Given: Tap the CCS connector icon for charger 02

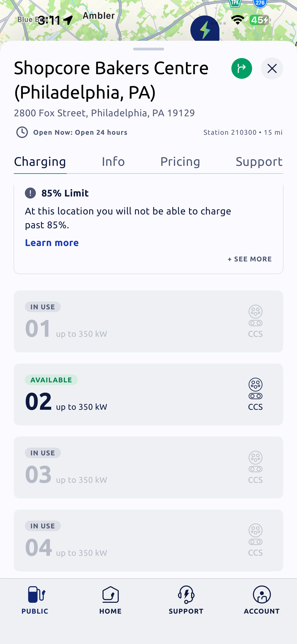Looking at the screenshot, I should pos(255,388).
